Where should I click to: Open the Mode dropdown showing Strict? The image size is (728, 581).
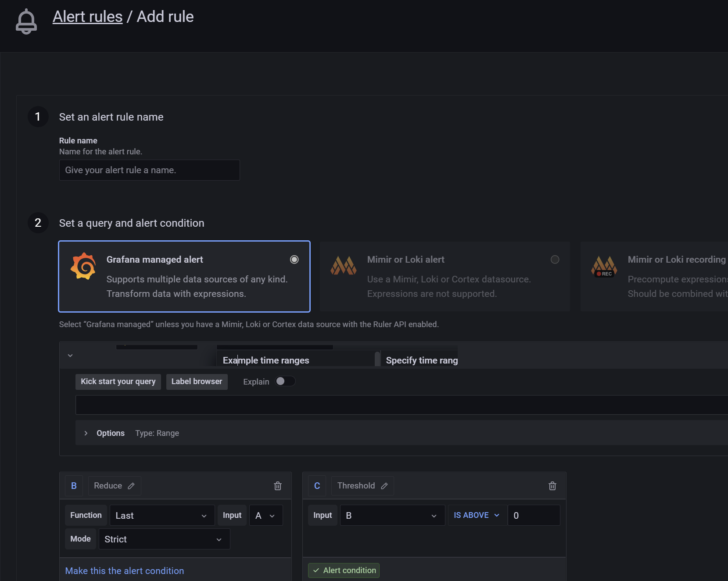click(x=164, y=539)
